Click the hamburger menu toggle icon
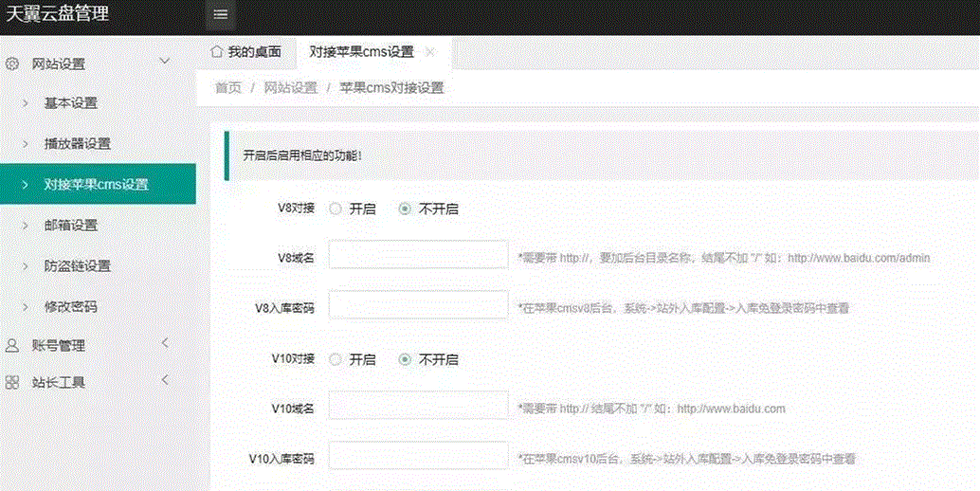Image resolution: width=980 pixels, height=491 pixels. tap(221, 14)
